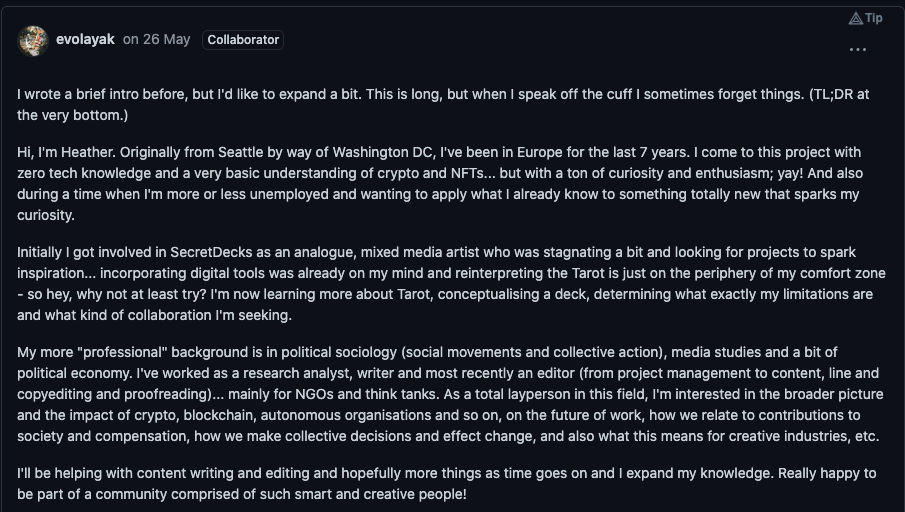The image size is (905, 512).
Task: Open the evolayak username link
Action: pos(85,39)
